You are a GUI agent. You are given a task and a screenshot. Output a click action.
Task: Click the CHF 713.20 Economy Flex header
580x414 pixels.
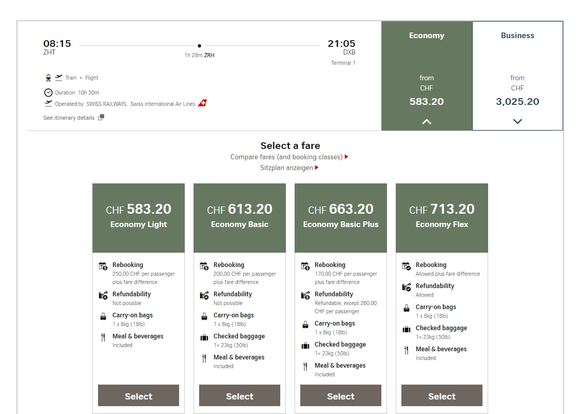pyautogui.click(x=442, y=218)
